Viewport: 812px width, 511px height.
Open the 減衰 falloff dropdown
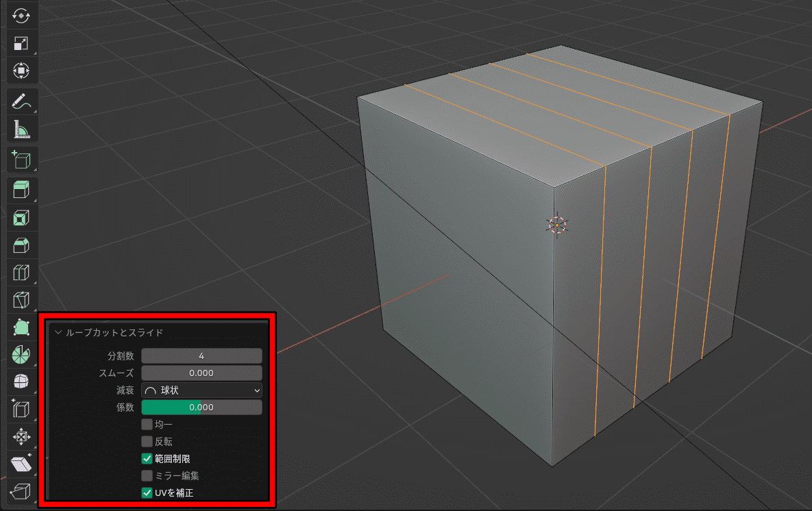(x=201, y=390)
